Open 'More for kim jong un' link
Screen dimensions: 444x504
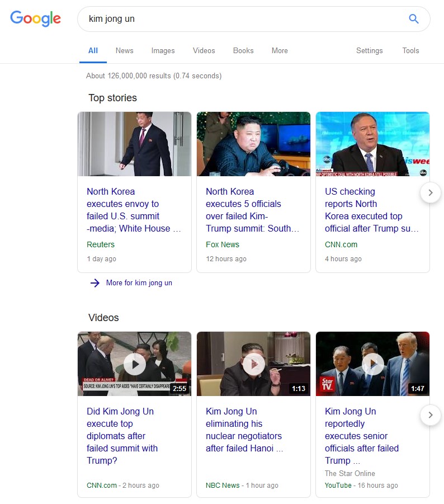coord(139,283)
